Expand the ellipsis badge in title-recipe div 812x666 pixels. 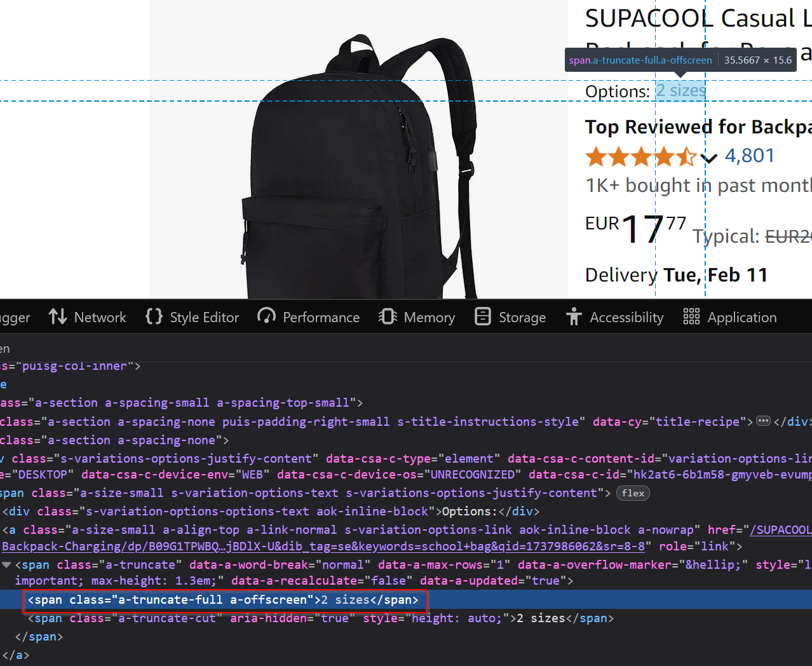[x=763, y=421]
